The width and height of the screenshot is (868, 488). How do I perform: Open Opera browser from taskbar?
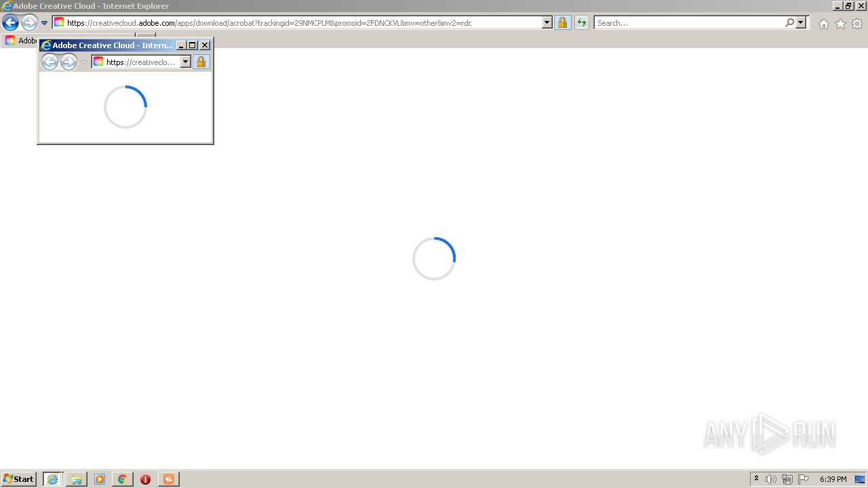tap(145, 479)
